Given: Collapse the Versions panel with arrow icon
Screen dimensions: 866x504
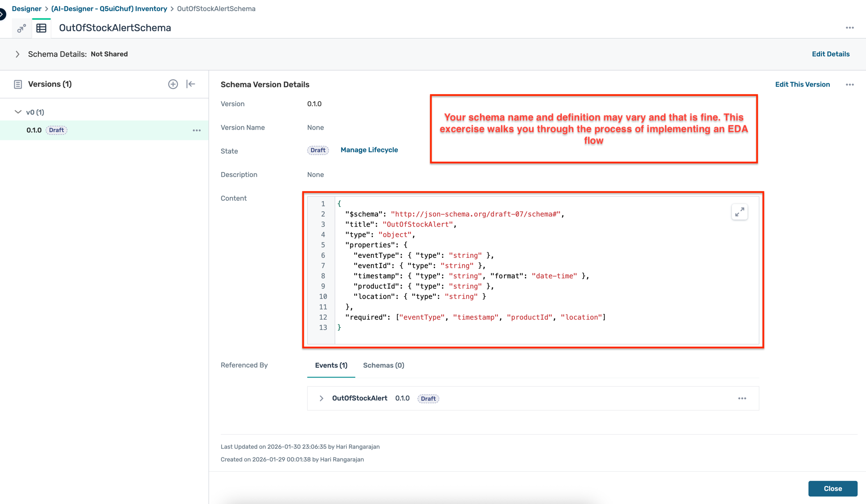Looking at the screenshot, I should (191, 84).
